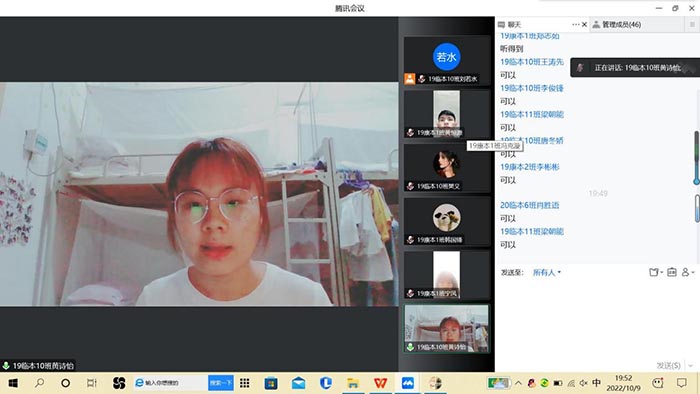Click the 19:49 timestamp in chat
The height and width of the screenshot is (394, 700).
point(598,193)
